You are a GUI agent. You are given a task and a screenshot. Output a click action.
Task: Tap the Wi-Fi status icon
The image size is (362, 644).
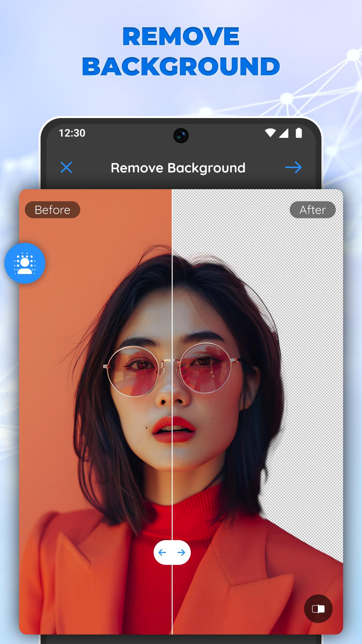(x=270, y=133)
